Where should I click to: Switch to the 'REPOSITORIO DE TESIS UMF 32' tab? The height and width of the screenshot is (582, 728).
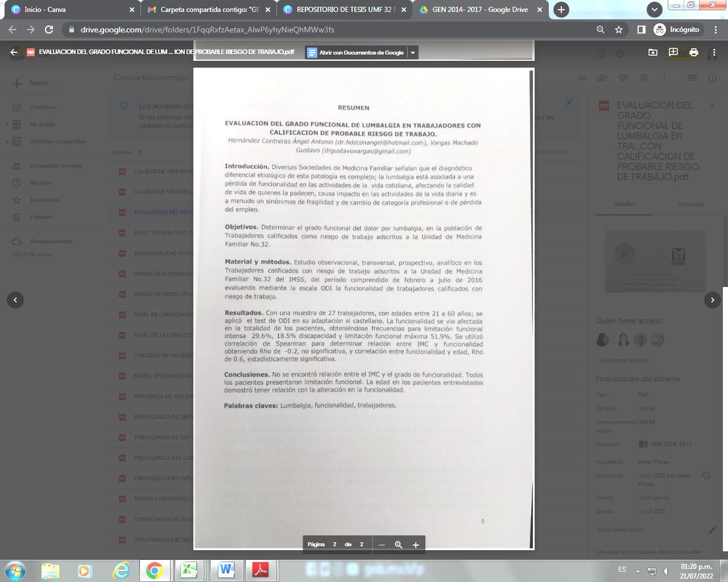[x=345, y=10]
